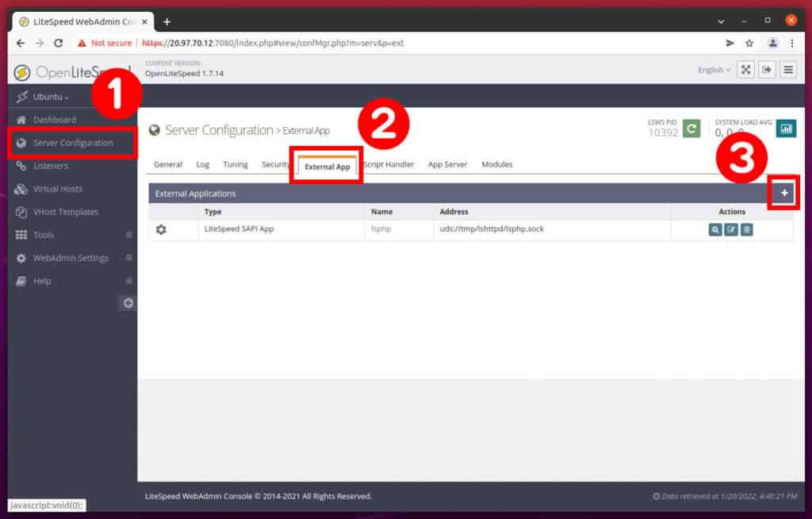812x519 pixels.
Task: Switch to the General tab
Action: pos(168,164)
